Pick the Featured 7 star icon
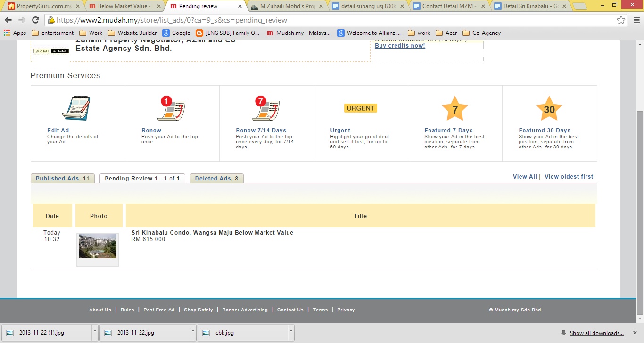Screen dimensions: 644x343 455,109
